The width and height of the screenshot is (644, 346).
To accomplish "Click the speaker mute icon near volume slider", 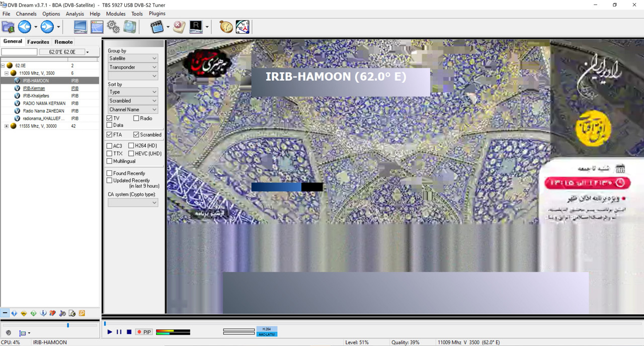I will 8,333.
